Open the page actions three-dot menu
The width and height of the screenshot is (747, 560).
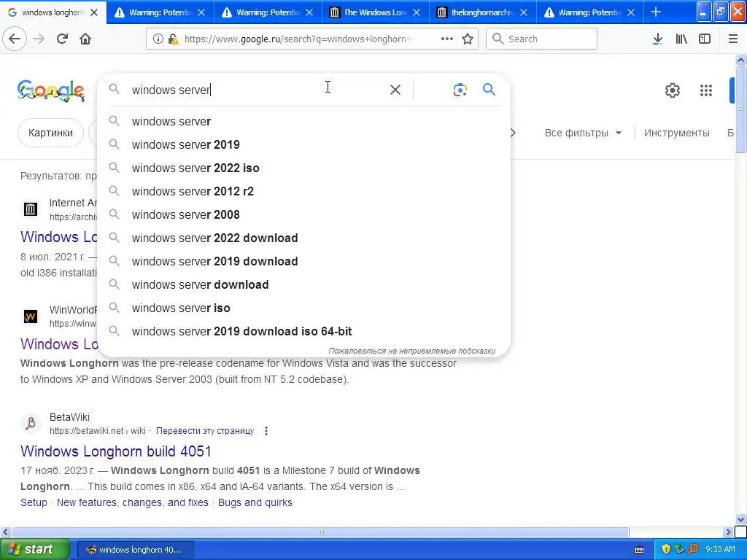coord(447,39)
